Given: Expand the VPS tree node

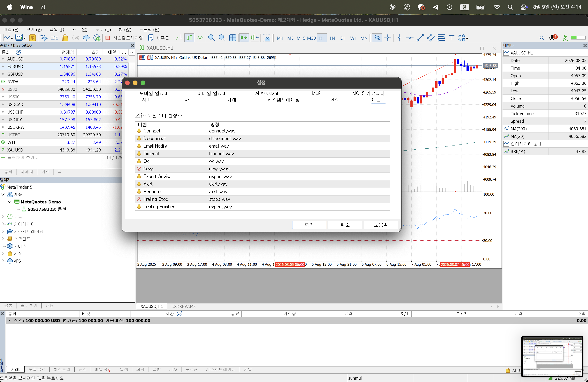Looking at the screenshot, I should pyautogui.click(x=3, y=261).
